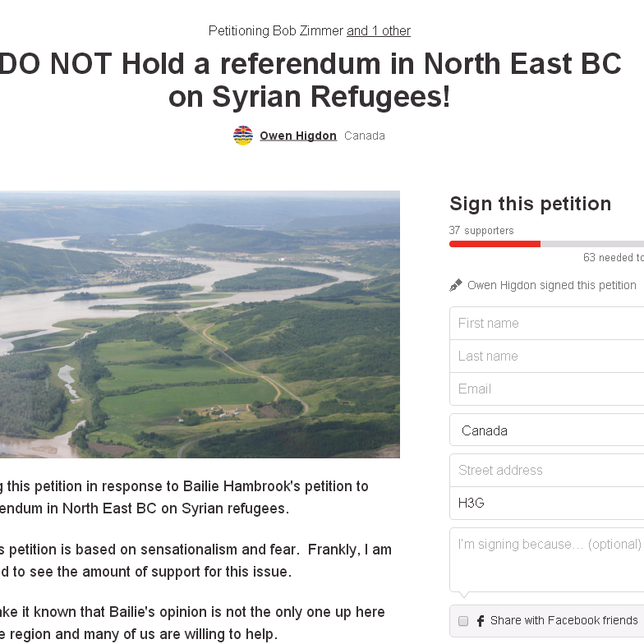Image resolution: width=644 pixels, height=644 pixels.
Task: Click the 'Sign this petition' heading
Action: (x=531, y=204)
